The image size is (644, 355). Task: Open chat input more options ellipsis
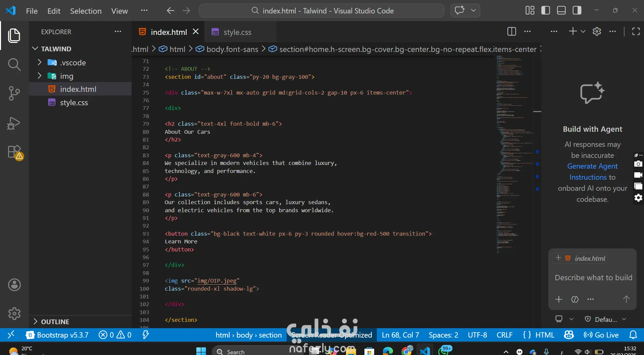click(591, 299)
